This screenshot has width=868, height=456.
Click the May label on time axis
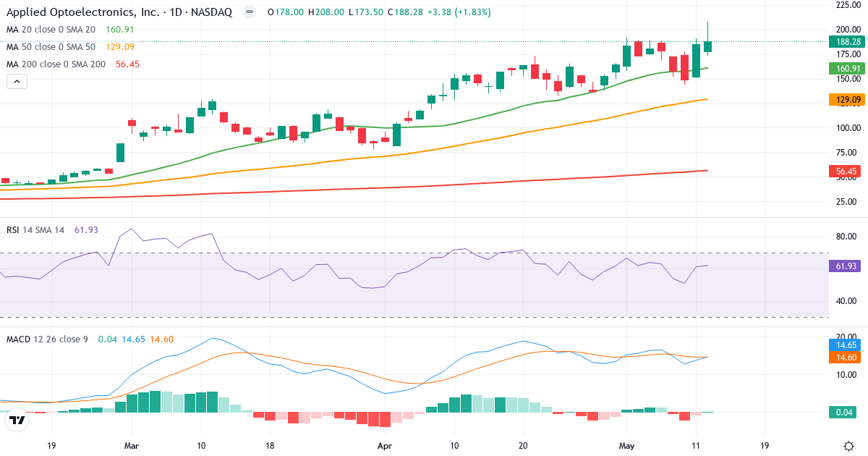coord(626,446)
